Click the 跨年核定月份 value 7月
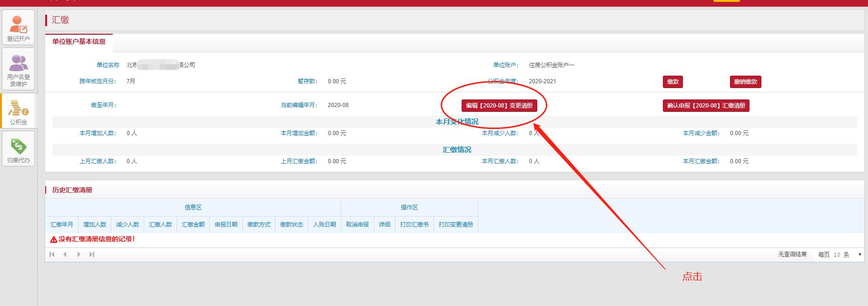868x306 pixels. [x=131, y=81]
